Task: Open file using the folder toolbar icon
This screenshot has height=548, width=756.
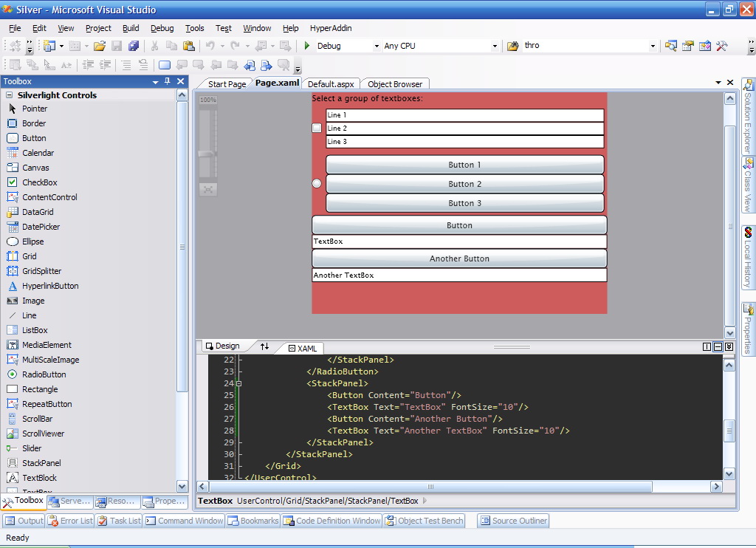Action: (100, 46)
